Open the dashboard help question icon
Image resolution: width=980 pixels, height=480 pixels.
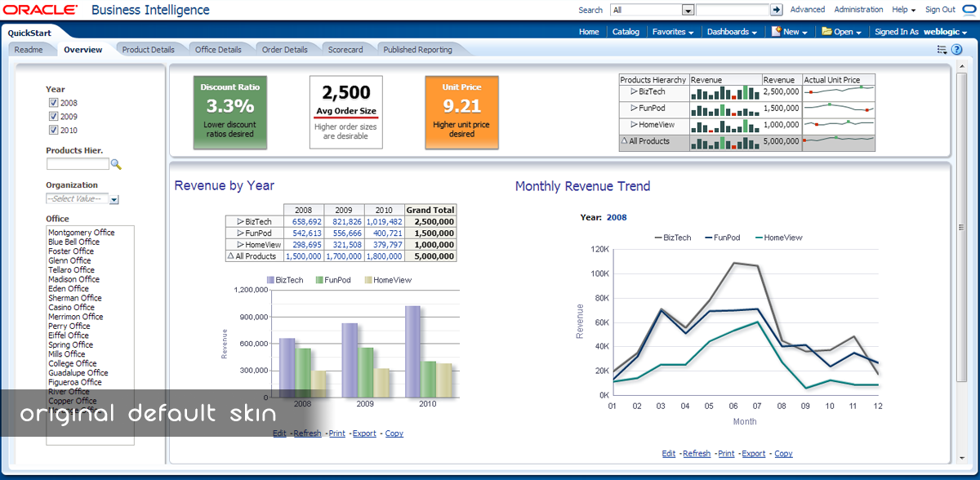pos(956,50)
